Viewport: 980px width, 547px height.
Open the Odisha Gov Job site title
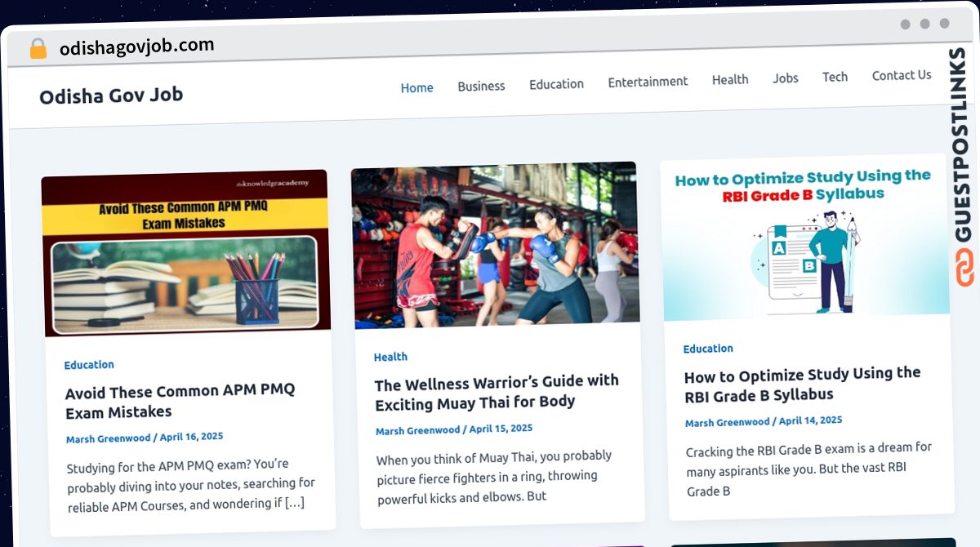pyautogui.click(x=111, y=96)
